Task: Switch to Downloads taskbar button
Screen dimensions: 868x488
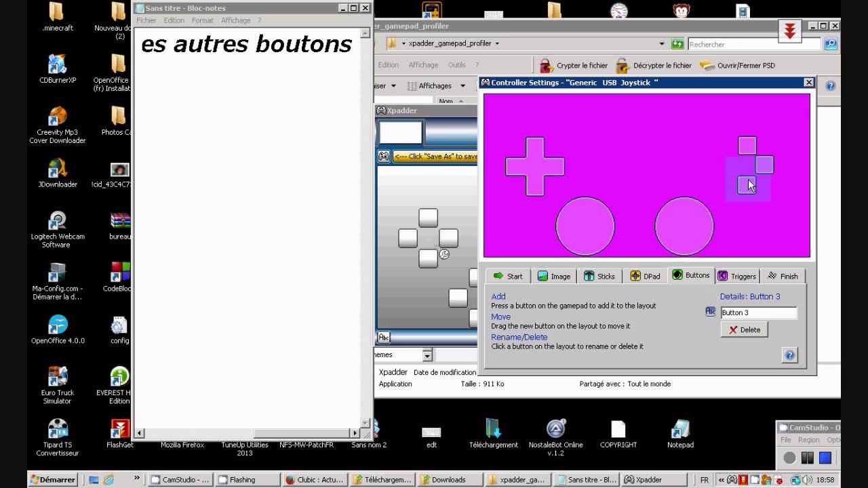Action: (x=449, y=479)
